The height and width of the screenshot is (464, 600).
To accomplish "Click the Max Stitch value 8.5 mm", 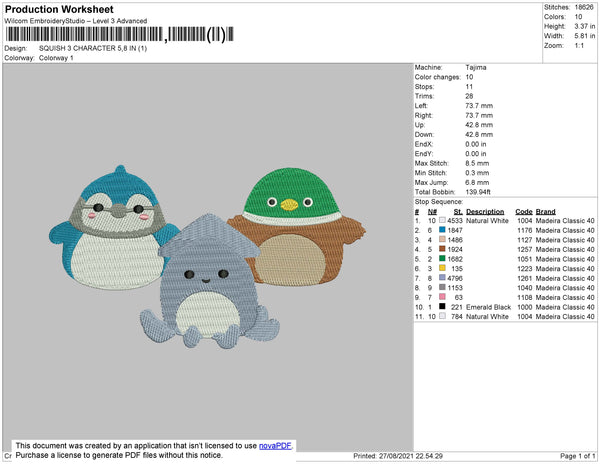I will point(477,163).
